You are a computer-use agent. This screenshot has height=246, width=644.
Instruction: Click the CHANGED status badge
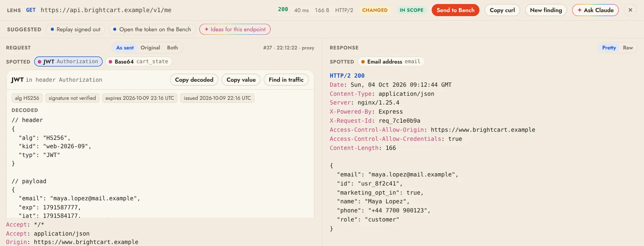tap(375, 10)
